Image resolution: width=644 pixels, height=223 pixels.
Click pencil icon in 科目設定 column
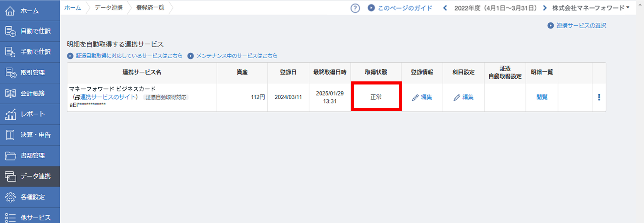457,98
